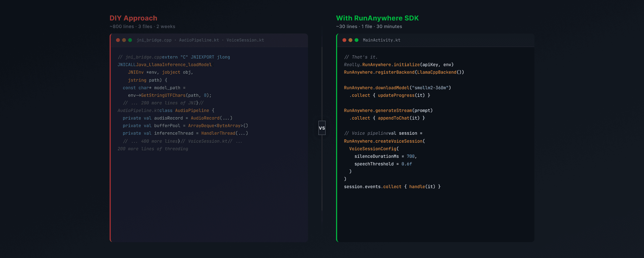The width and height of the screenshot is (644, 258).
Task: Click the jstring path) { line
Action: [148, 80]
